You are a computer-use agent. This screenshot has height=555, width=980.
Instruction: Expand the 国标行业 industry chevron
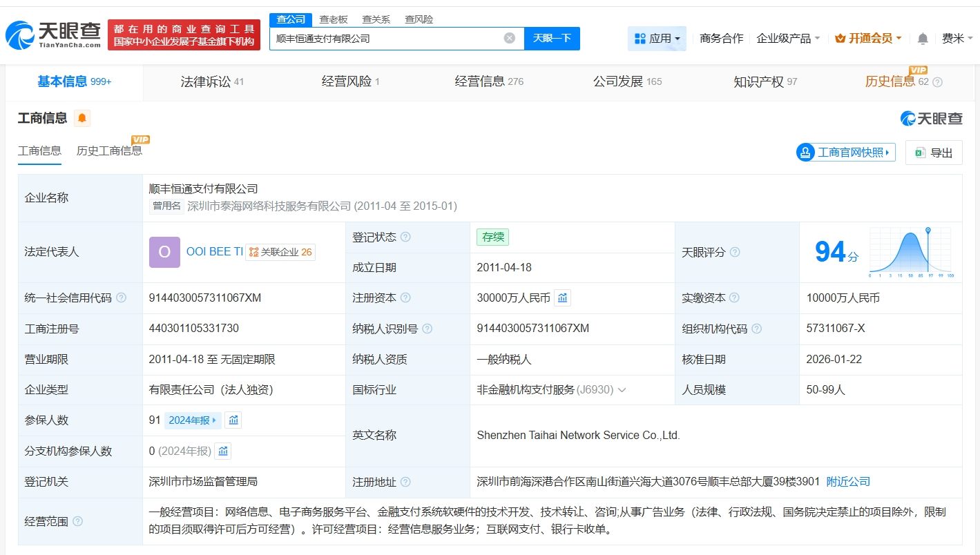pos(622,390)
